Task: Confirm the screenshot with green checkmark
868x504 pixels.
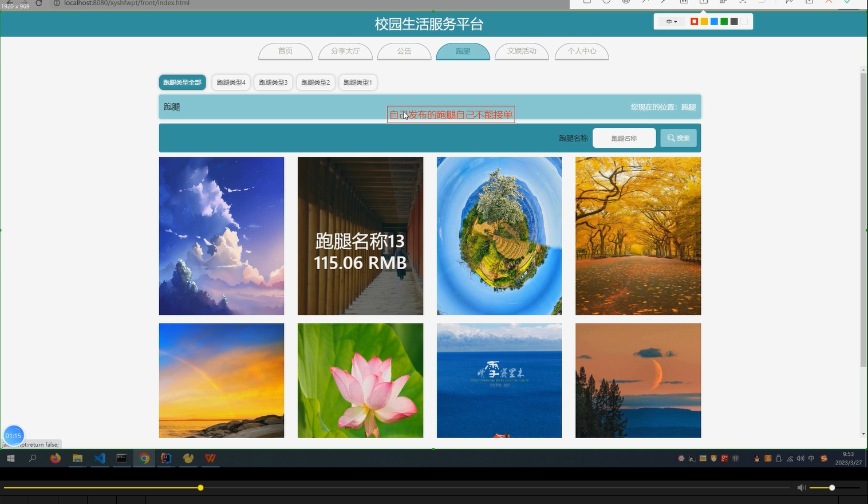Action: tap(847, 3)
